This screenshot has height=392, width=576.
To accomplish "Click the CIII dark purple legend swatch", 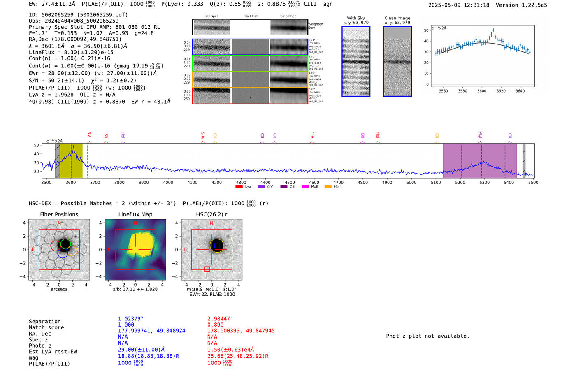I will click(284, 187).
